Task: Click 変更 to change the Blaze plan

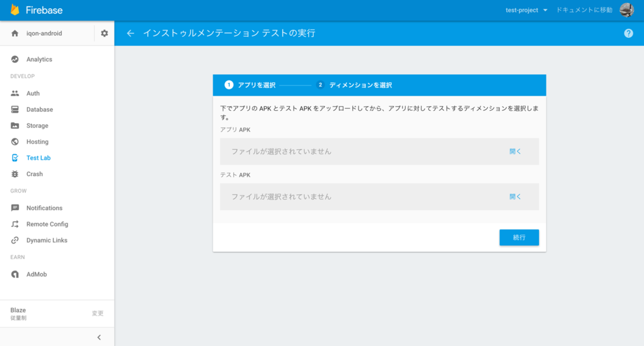Action: pyautogui.click(x=97, y=313)
